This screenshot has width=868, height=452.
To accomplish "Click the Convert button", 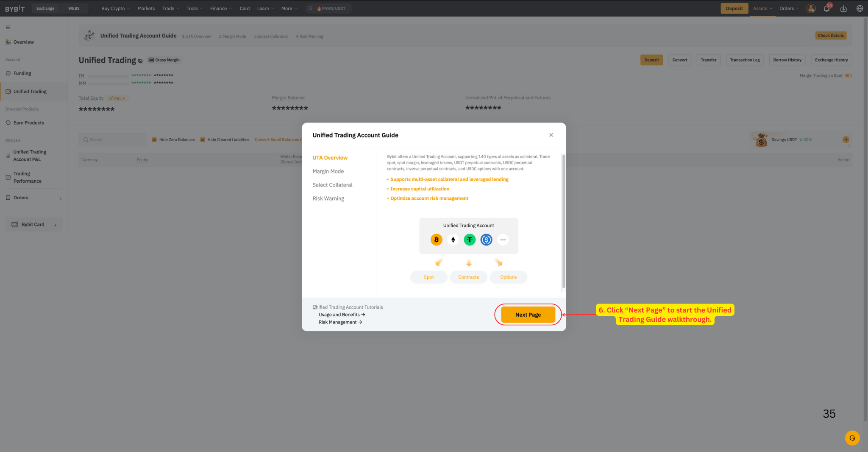I will point(679,60).
